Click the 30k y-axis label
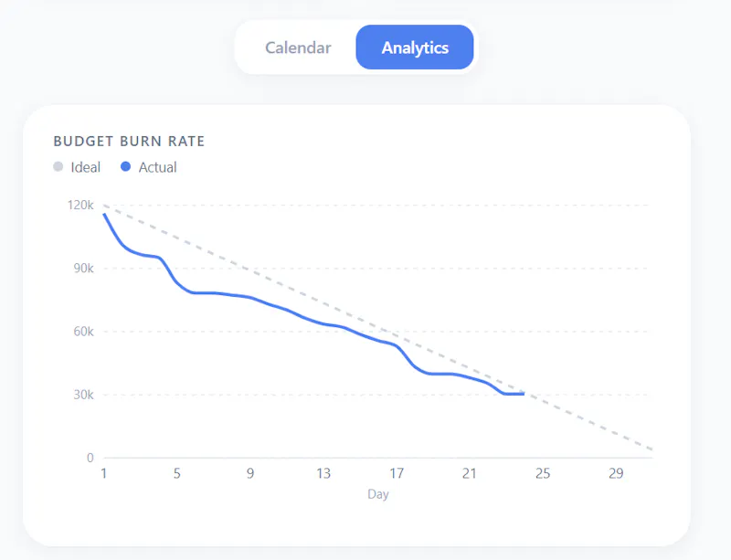 83,395
